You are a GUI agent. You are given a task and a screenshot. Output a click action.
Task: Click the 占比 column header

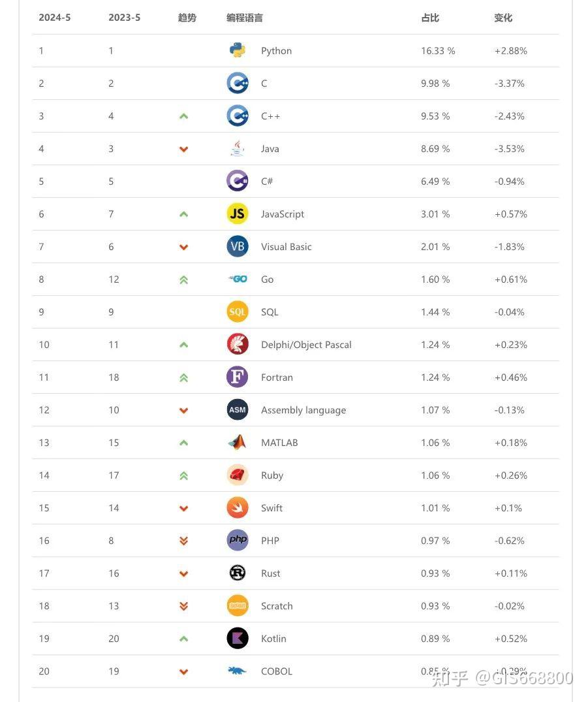[x=430, y=18]
